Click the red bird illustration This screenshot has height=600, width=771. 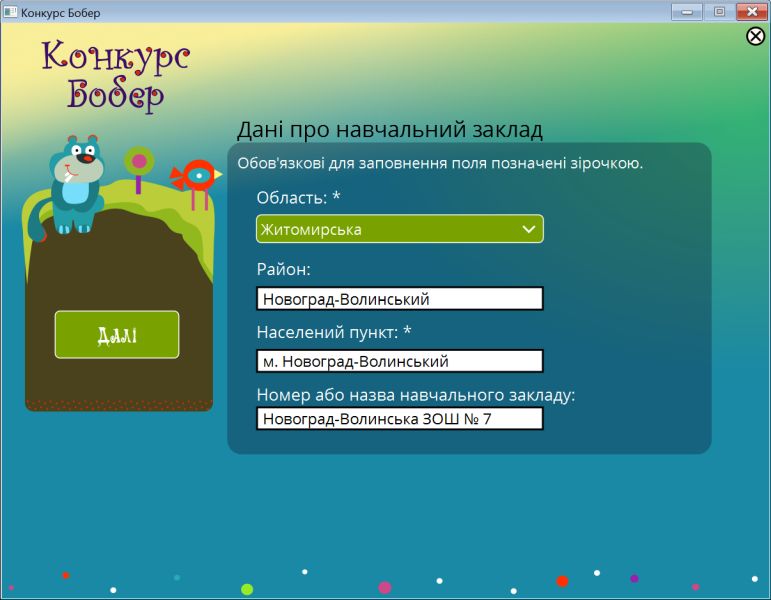(197, 183)
